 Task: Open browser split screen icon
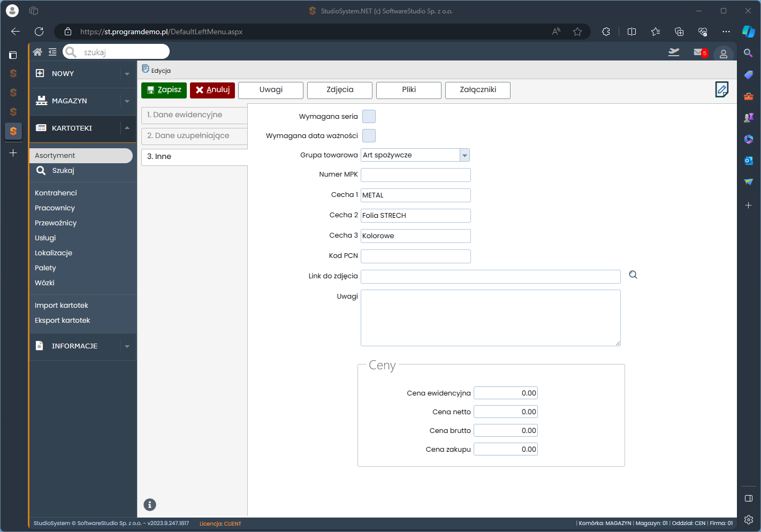click(631, 32)
